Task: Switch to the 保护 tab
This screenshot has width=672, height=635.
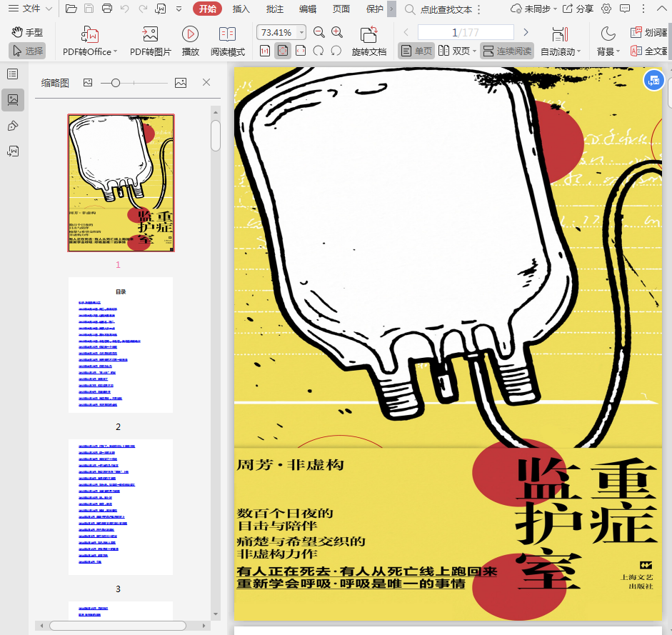Action: 375,9
